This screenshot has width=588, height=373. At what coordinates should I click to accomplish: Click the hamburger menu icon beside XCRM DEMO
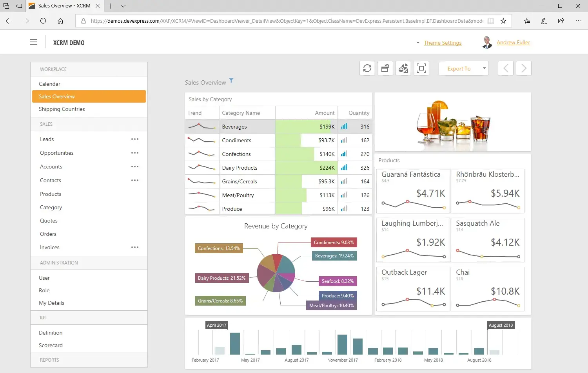point(34,42)
